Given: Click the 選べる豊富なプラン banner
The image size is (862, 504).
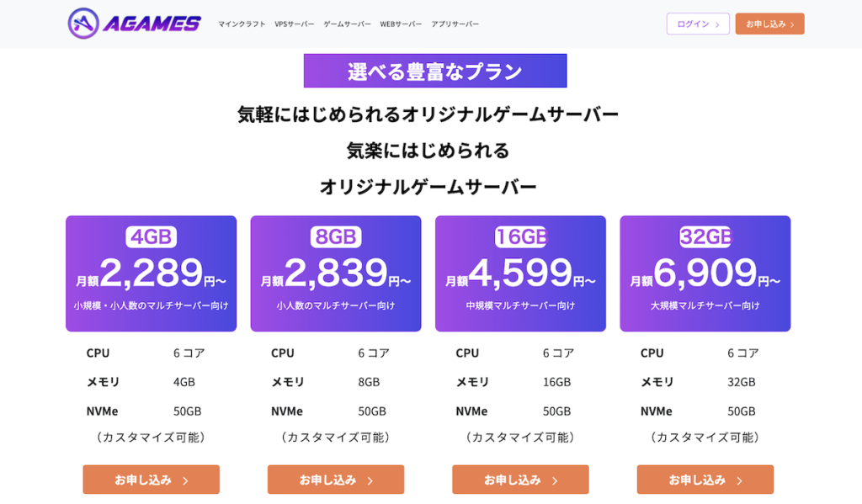Looking at the screenshot, I should pyautogui.click(x=435, y=71).
